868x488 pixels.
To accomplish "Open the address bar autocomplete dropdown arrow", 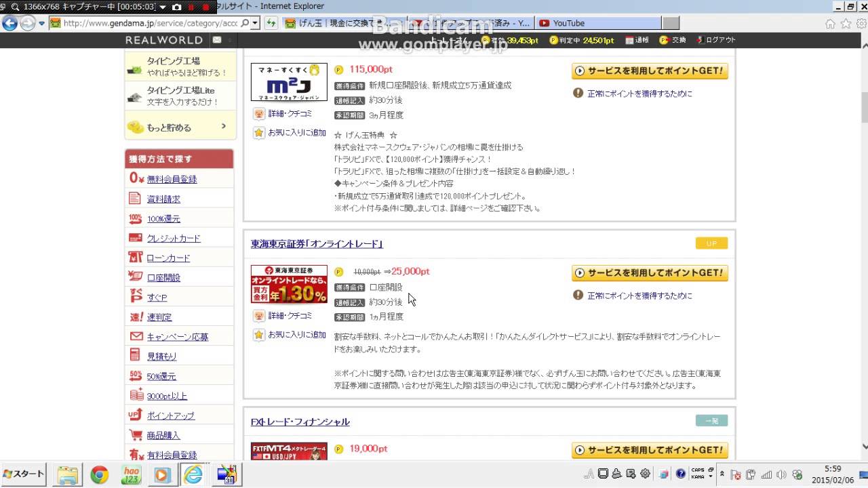I will pyautogui.click(x=255, y=23).
